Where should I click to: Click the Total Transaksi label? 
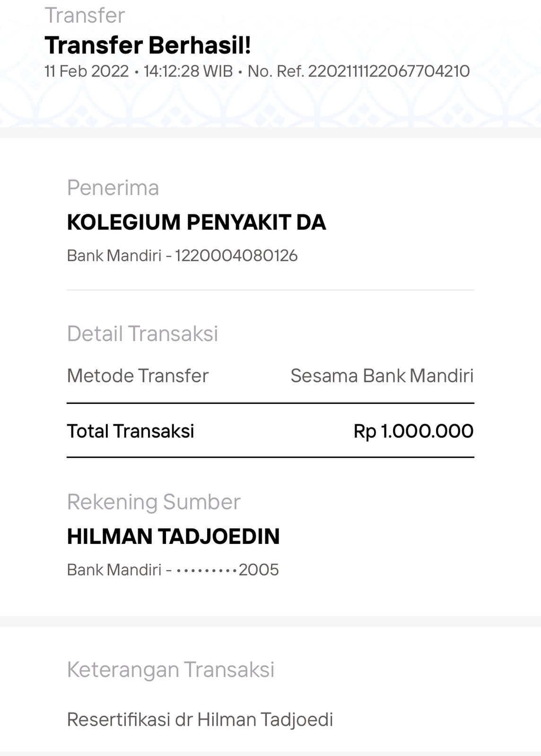tap(131, 431)
